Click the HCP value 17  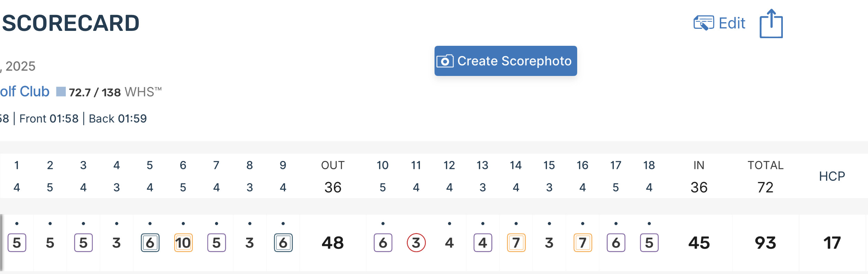(x=832, y=243)
